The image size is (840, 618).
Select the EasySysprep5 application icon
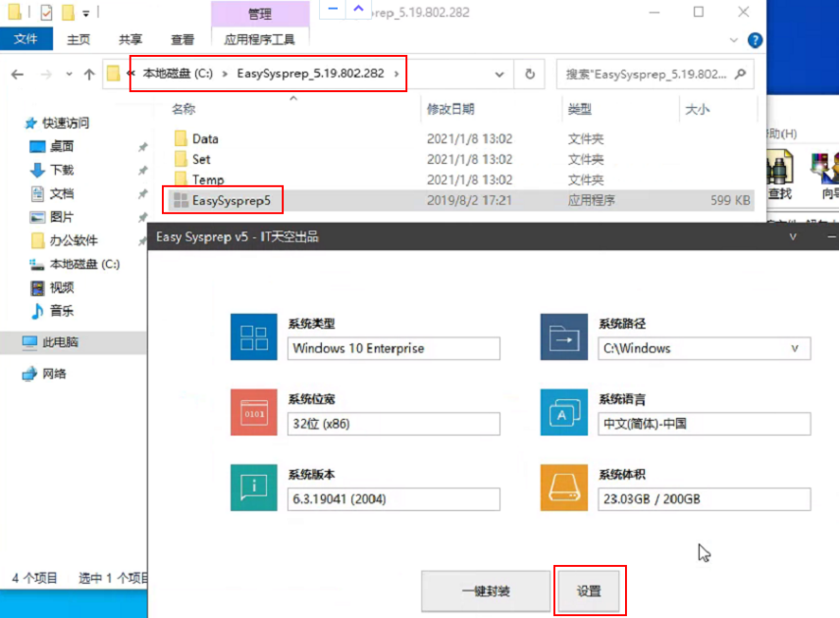point(182,200)
